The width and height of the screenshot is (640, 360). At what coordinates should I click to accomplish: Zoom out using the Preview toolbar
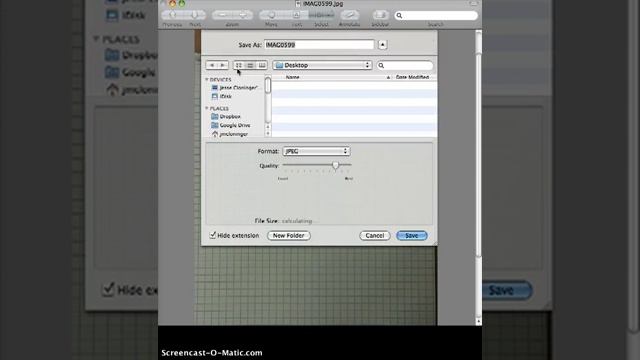[222, 15]
